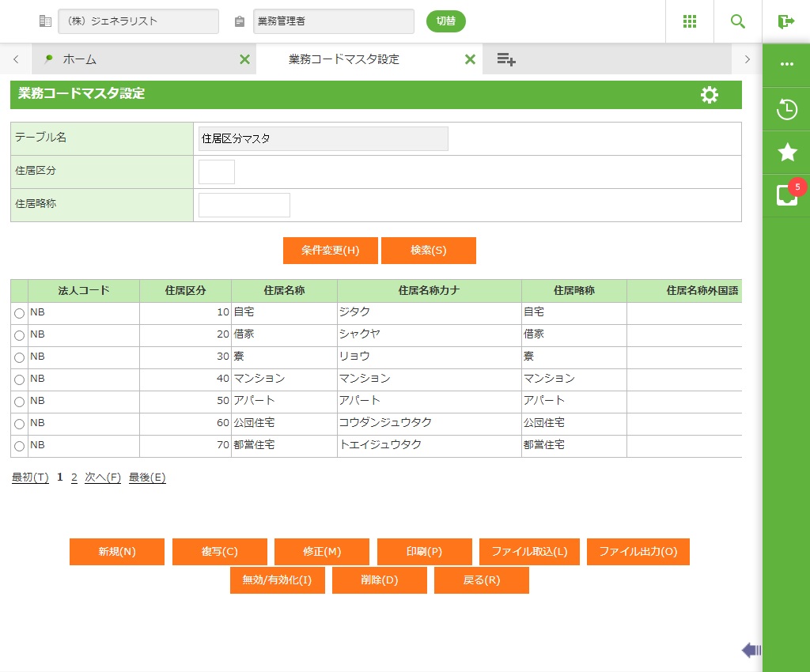810x672 pixels.
Task: Select radio button for マンション row
Action: pyautogui.click(x=20, y=380)
